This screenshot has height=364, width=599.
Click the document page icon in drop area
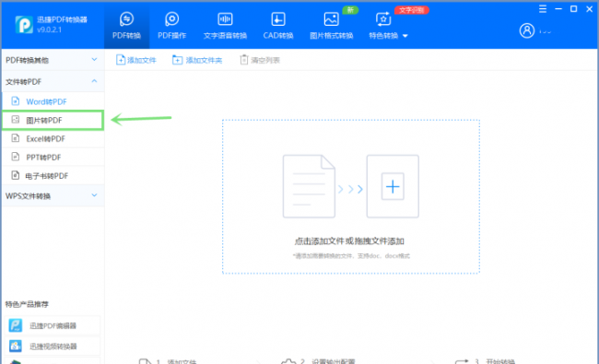coord(309,186)
